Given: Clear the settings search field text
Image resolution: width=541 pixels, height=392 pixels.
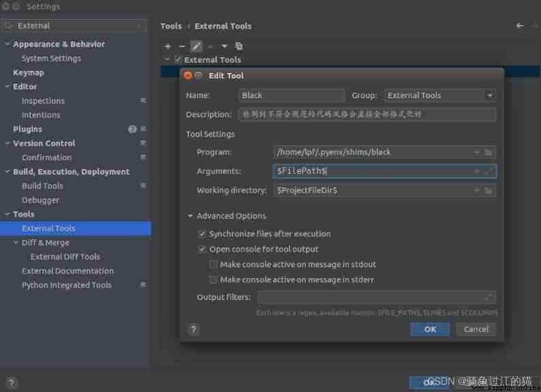Looking at the screenshot, I should (140, 26).
